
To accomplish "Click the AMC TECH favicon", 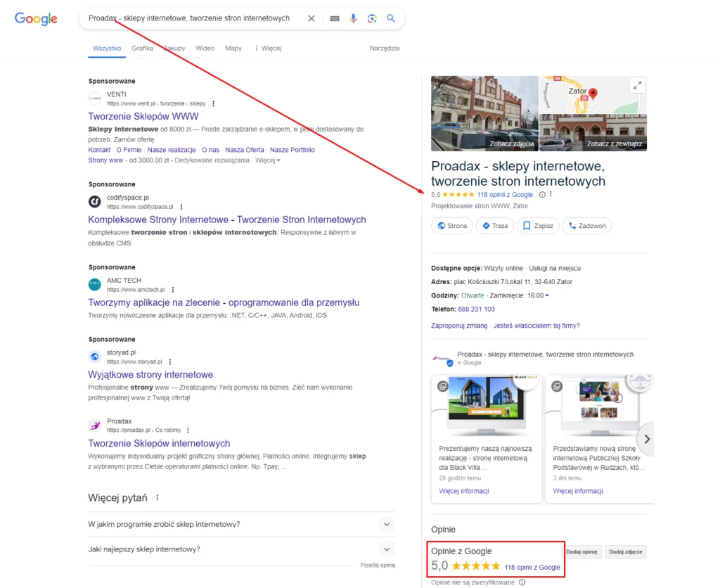I will (x=95, y=284).
